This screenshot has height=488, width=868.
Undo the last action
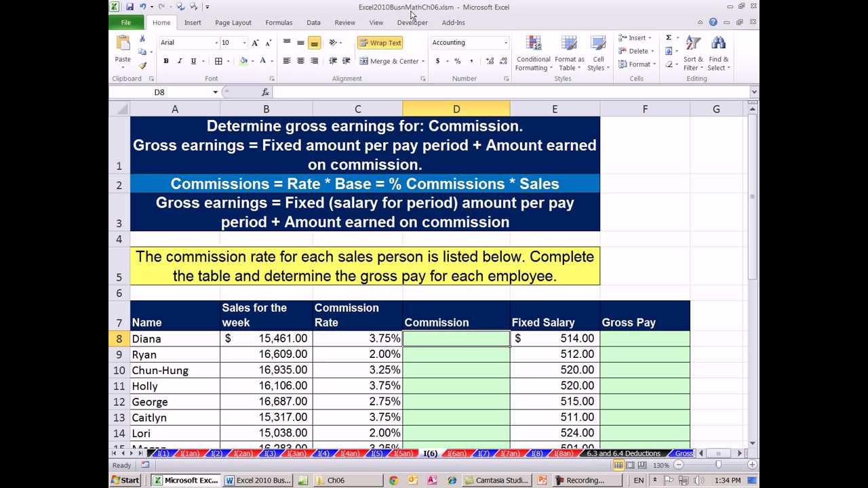coord(143,7)
